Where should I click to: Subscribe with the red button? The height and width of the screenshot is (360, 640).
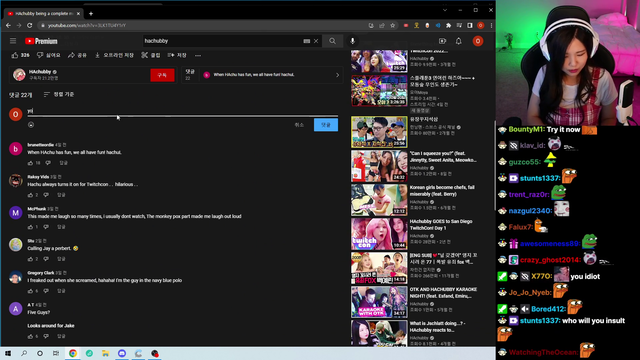pyautogui.click(x=162, y=75)
